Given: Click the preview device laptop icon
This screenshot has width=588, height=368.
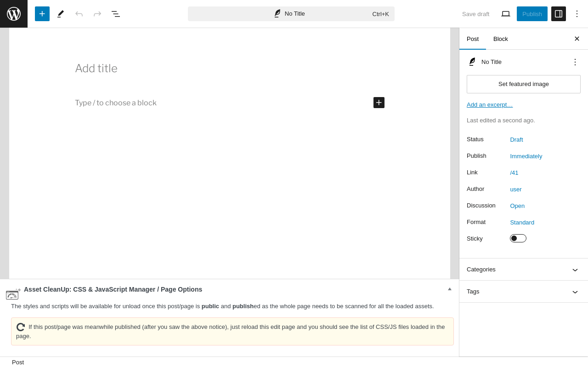Looking at the screenshot, I should [506, 14].
